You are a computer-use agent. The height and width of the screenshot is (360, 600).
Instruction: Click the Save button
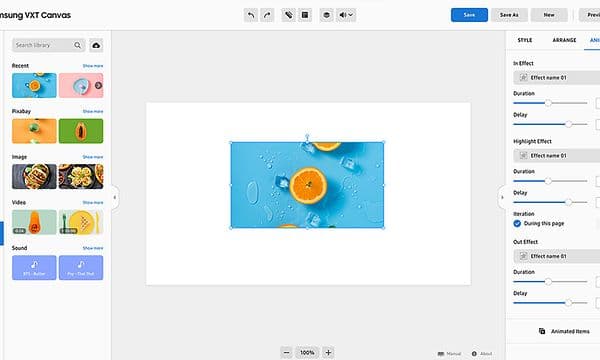(469, 15)
